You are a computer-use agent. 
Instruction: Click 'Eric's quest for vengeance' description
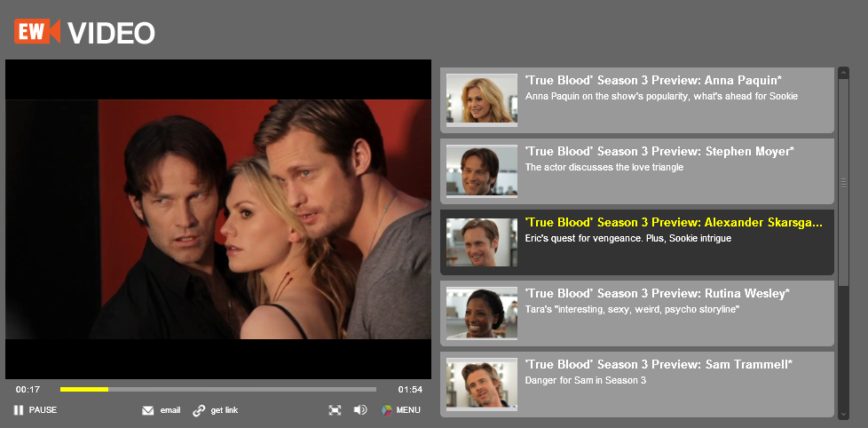point(627,239)
